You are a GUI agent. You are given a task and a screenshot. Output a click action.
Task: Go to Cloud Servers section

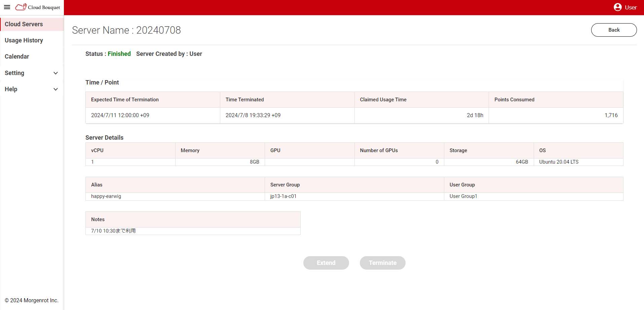click(32, 24)
